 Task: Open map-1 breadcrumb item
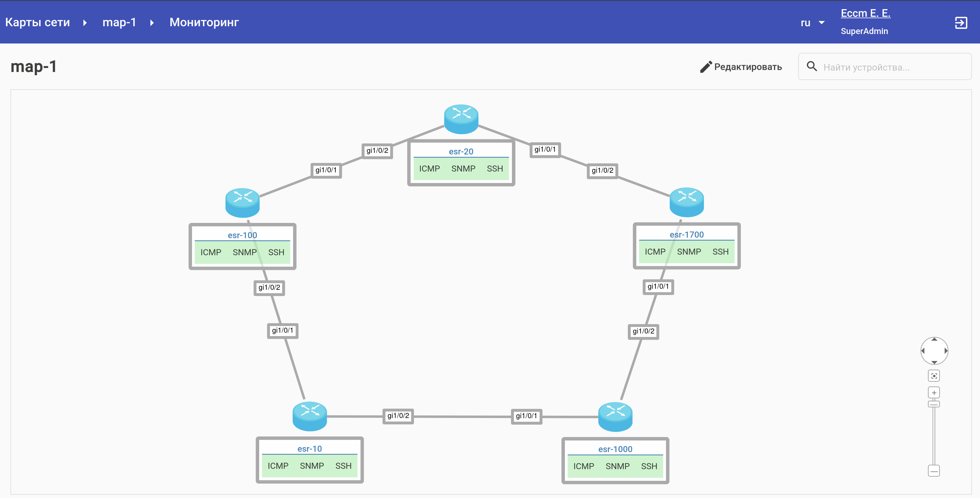click(x=119, y=22)
